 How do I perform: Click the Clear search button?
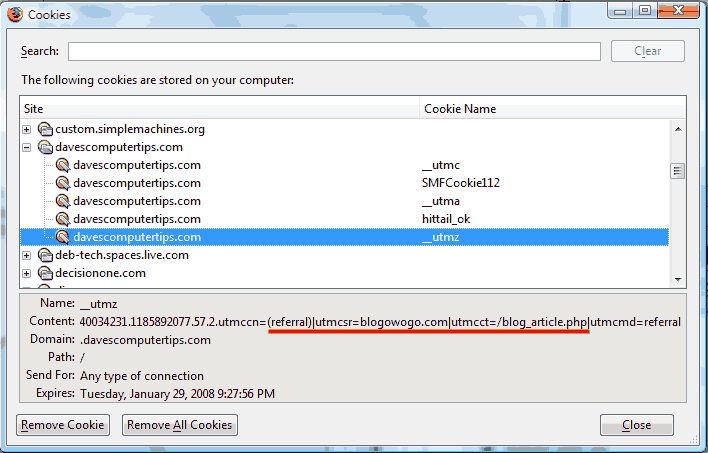point(647,51)
